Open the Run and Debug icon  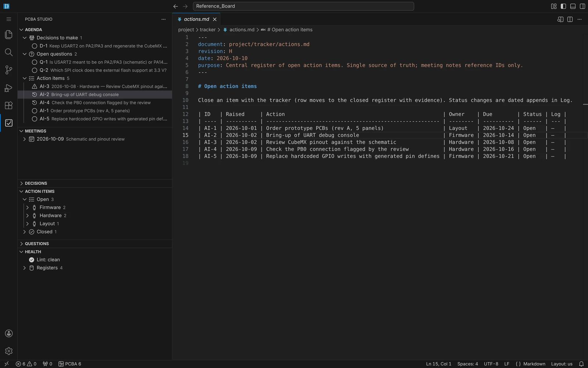pyautogui.click(x=8, y=88)
